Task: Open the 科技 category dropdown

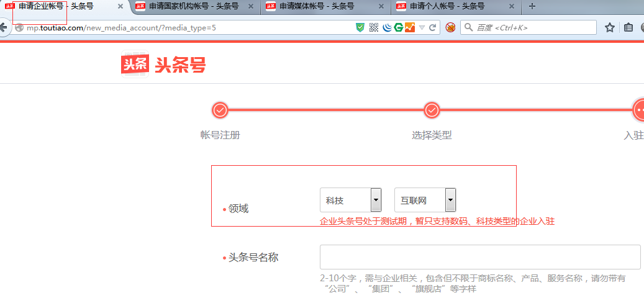Action: coord(350,201)
